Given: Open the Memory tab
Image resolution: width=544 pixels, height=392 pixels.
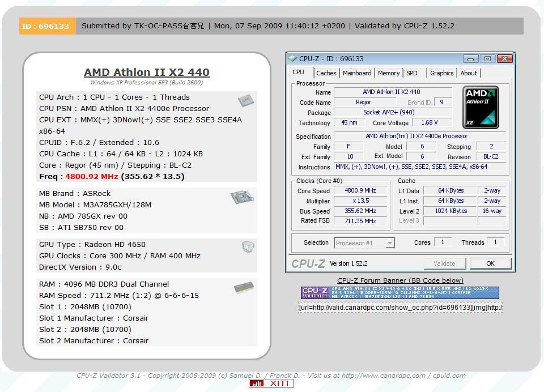Looking at the screenshot, I should point(389,73).
